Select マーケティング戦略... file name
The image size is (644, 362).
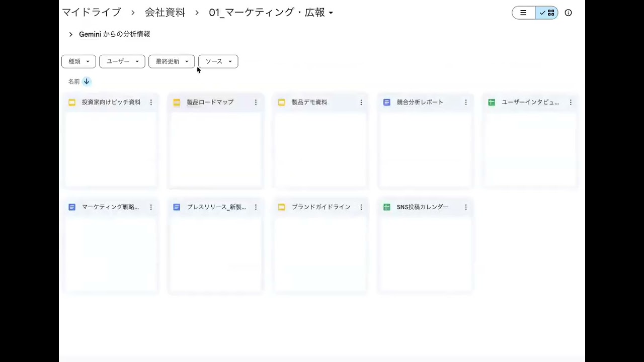tap(111, 207)
